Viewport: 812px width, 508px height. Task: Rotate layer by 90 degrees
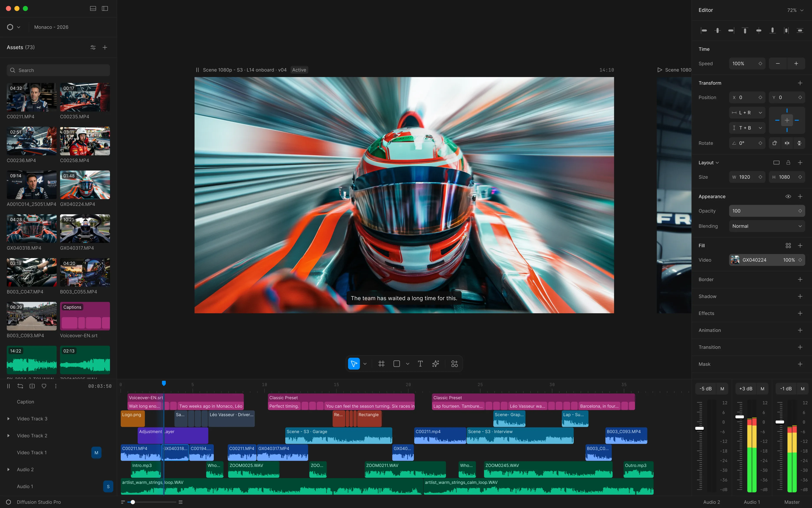(774, 143)
